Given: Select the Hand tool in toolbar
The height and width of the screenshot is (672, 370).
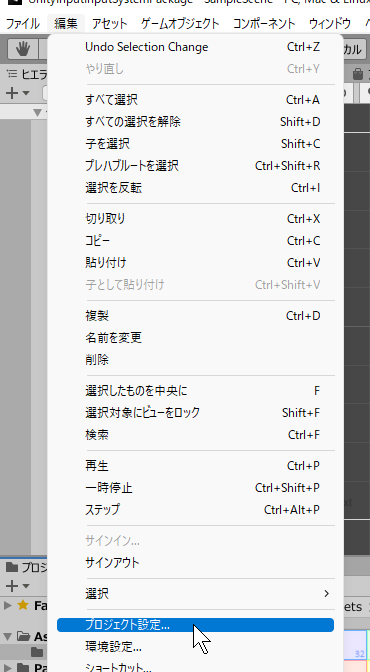Looking at the screenshot, I should point(23,49).
